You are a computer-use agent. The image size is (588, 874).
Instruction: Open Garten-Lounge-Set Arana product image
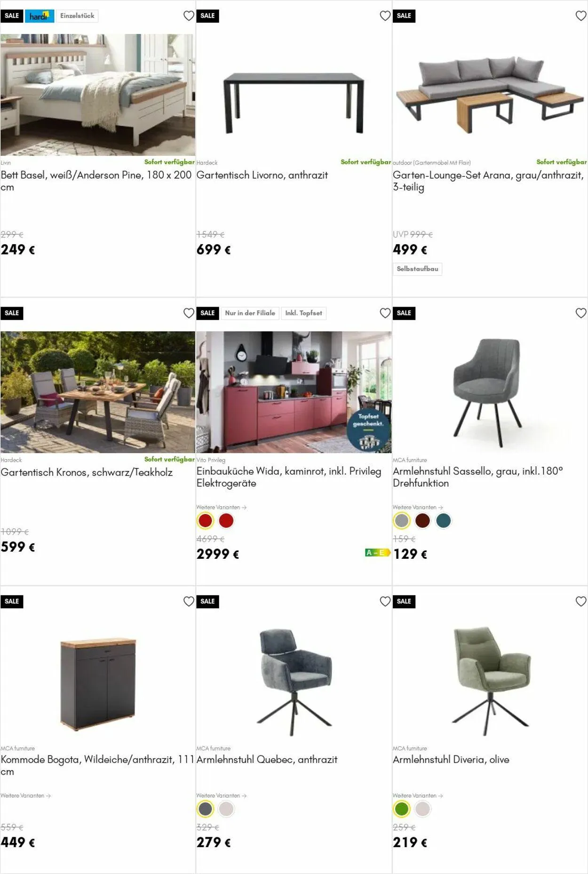tap(490, 95)
